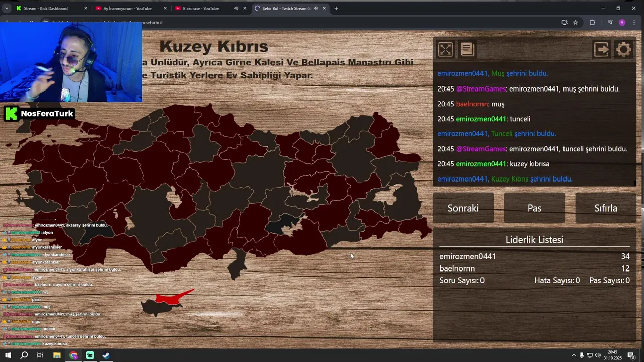Expand the Chrome tab search dropdown arrow
Screen dimensions: 644x362
(x=7, y=8)
